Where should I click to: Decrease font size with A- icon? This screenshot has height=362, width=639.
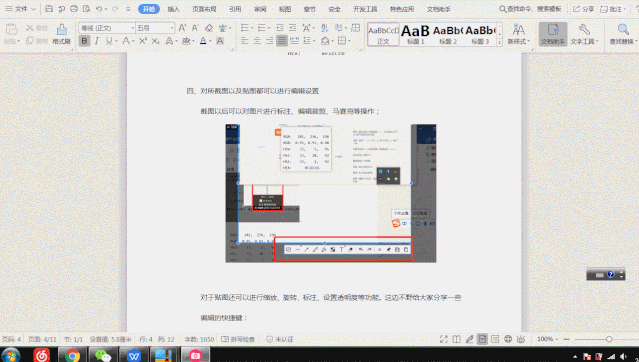195,28
